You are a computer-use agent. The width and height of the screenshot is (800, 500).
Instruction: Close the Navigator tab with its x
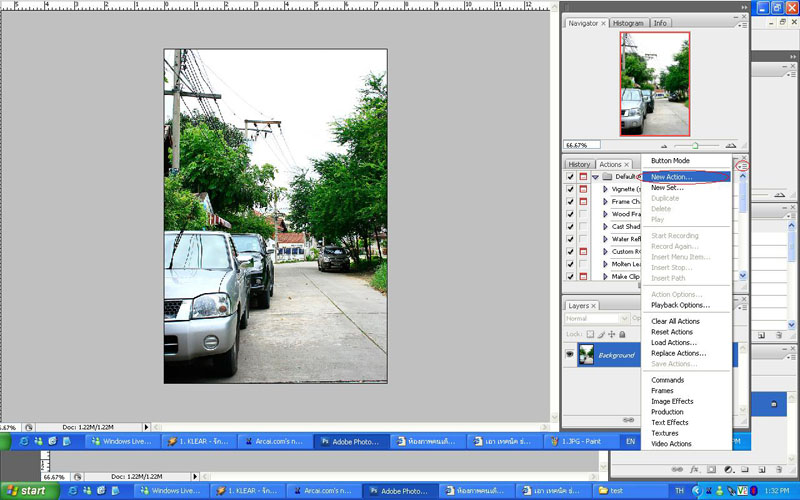tap(603, 23)
